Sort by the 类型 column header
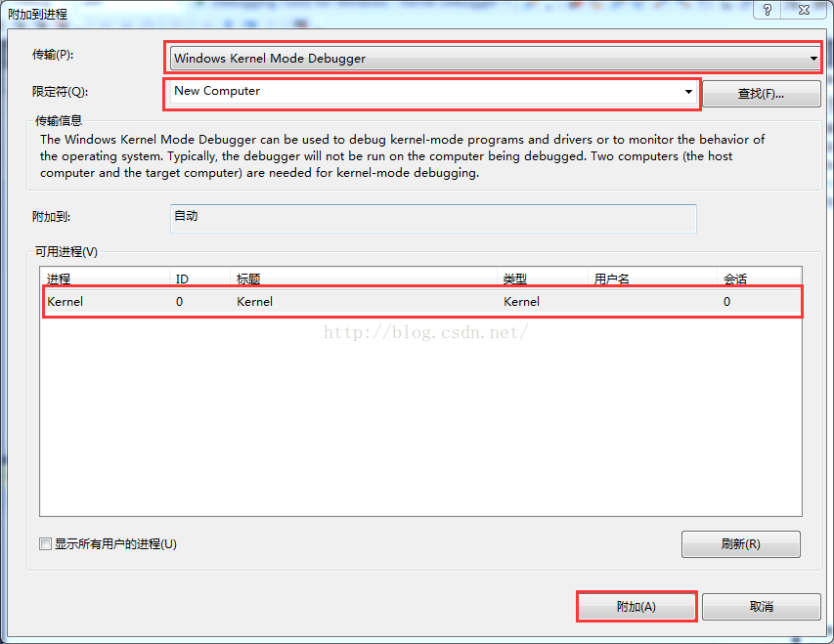This screenshot has width=834, height=644. 543,279
